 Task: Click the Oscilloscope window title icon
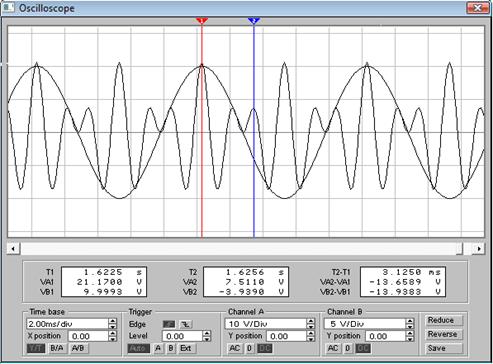[8, 8]
